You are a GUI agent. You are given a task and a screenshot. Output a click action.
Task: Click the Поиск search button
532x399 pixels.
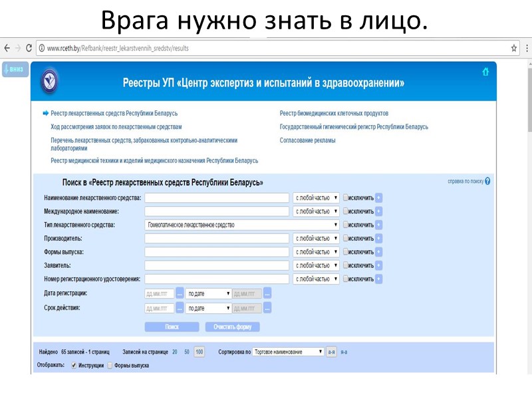pyautogui.click(x=172, y=327)
